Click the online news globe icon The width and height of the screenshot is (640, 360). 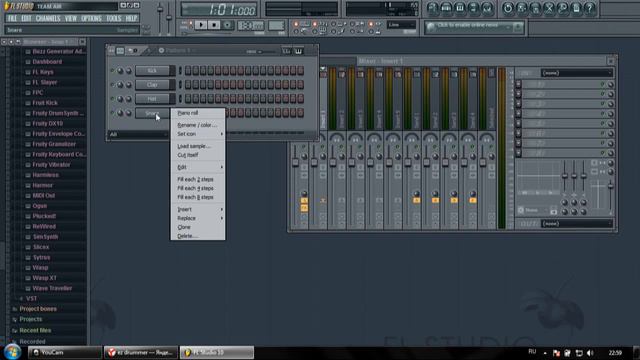tap(430, 27)
